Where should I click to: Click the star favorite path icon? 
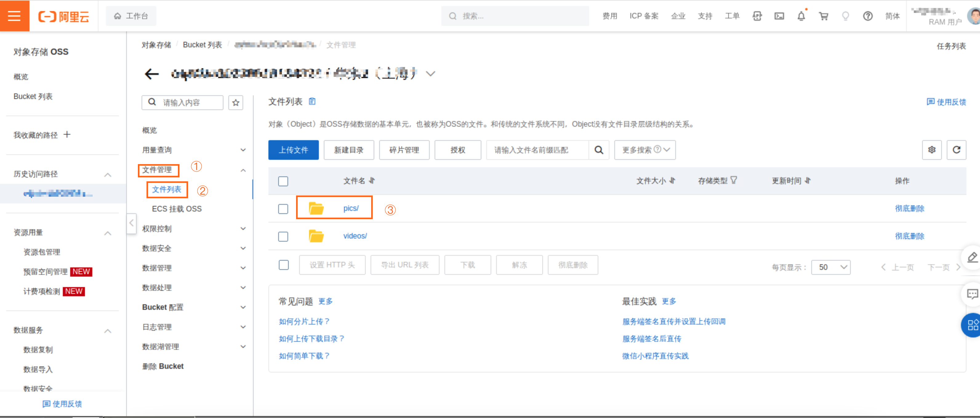[235, 103]
